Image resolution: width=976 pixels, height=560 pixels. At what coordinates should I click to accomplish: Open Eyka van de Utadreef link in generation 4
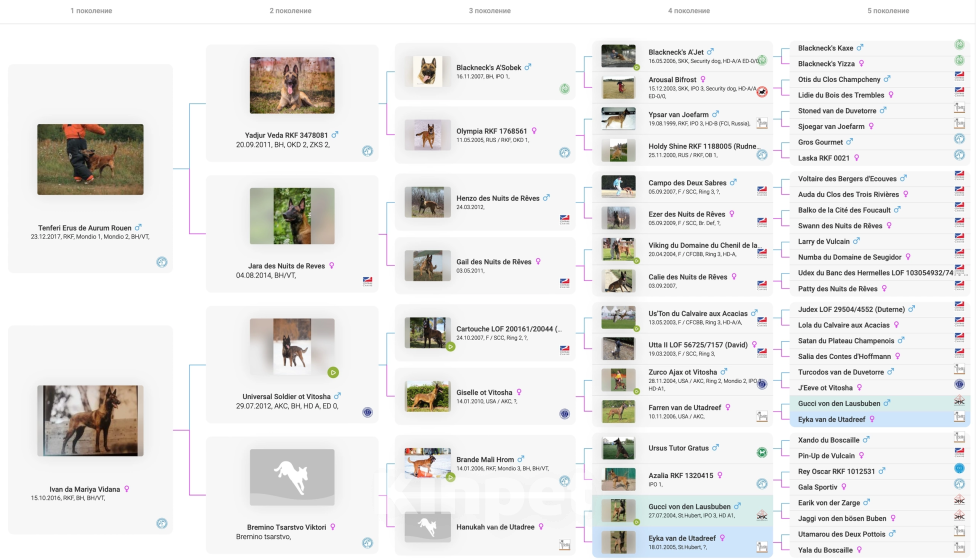pos(683,538)
